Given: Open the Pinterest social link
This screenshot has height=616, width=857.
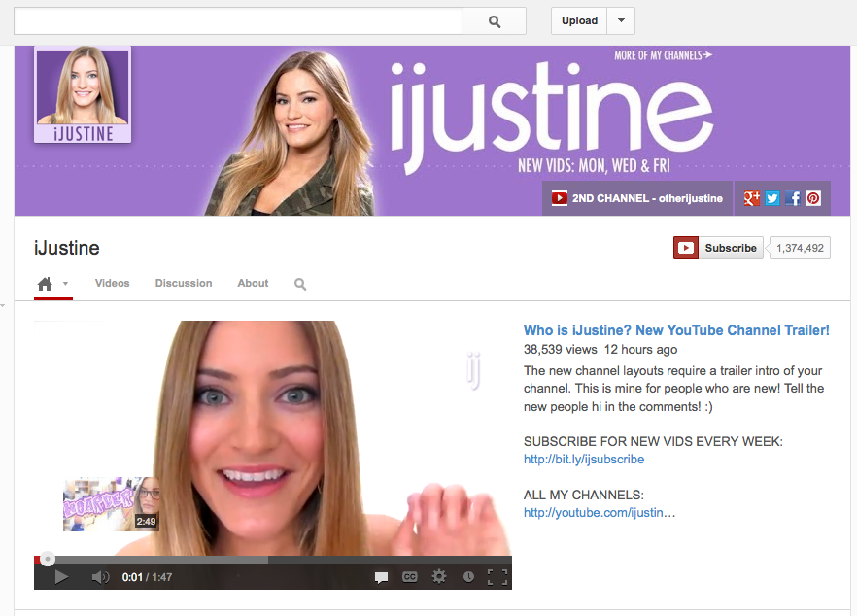Looking at the screenshot, I should [x=813, y=198].
